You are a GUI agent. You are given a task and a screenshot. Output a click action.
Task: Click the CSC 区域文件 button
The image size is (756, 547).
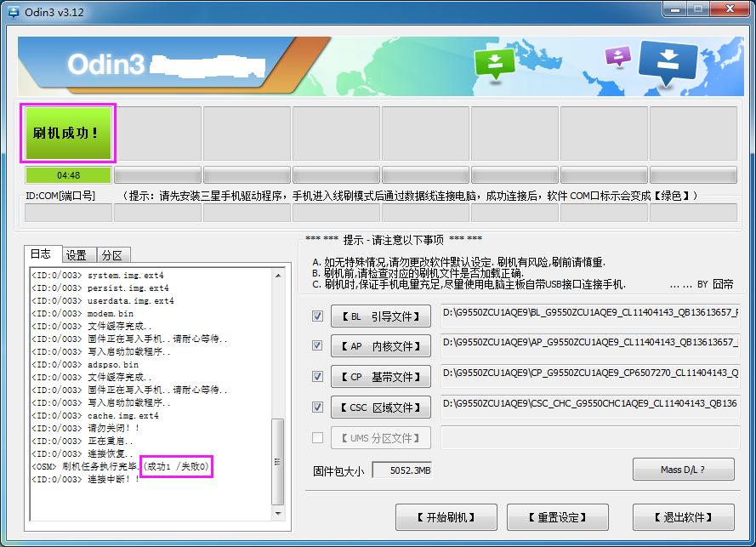pos(380,407)
